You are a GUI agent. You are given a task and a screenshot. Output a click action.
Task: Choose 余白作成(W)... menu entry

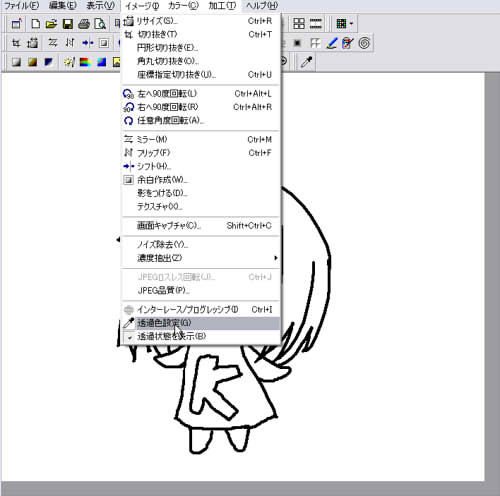(201, 180)
